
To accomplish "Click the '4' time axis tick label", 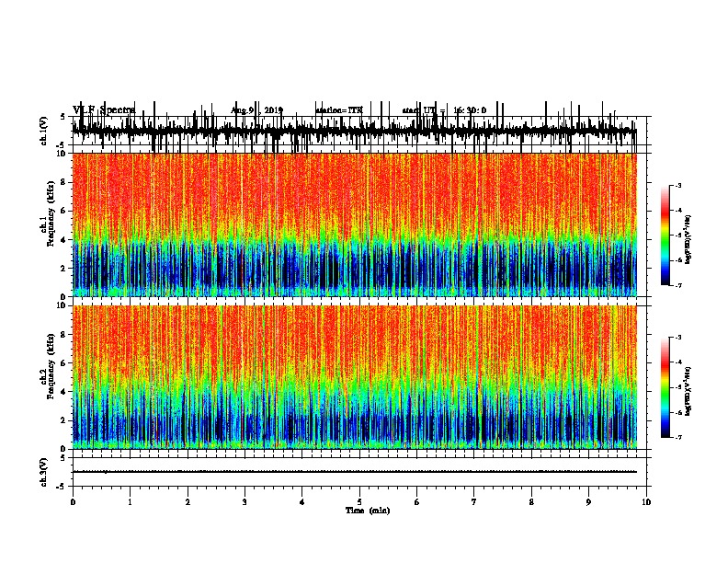I will point(302,502).
